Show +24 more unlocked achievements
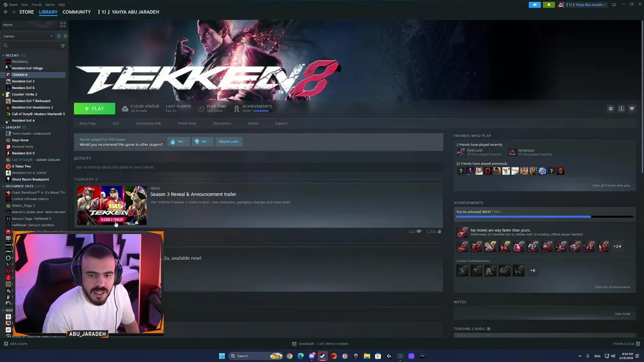Viewport: 644px width, 362px height. pyautogui.click(x=617, y=246)
